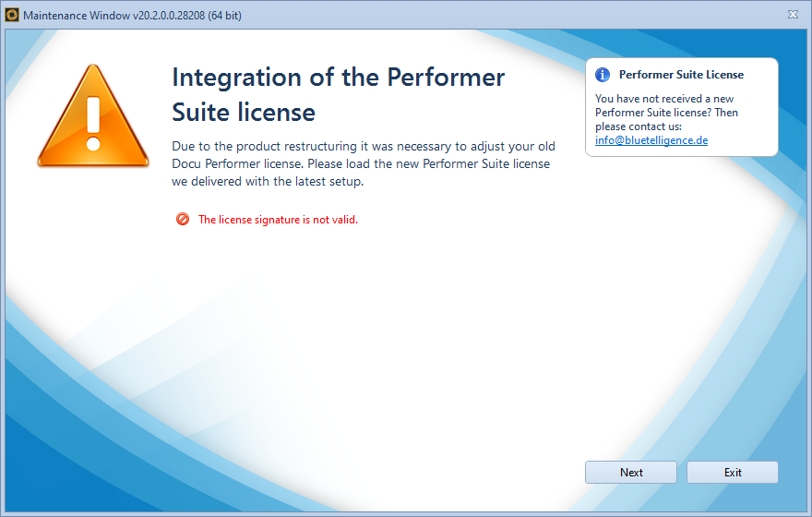Click the red error icon beside license message
Screen dimensions: 812x517
click(183, 220)
